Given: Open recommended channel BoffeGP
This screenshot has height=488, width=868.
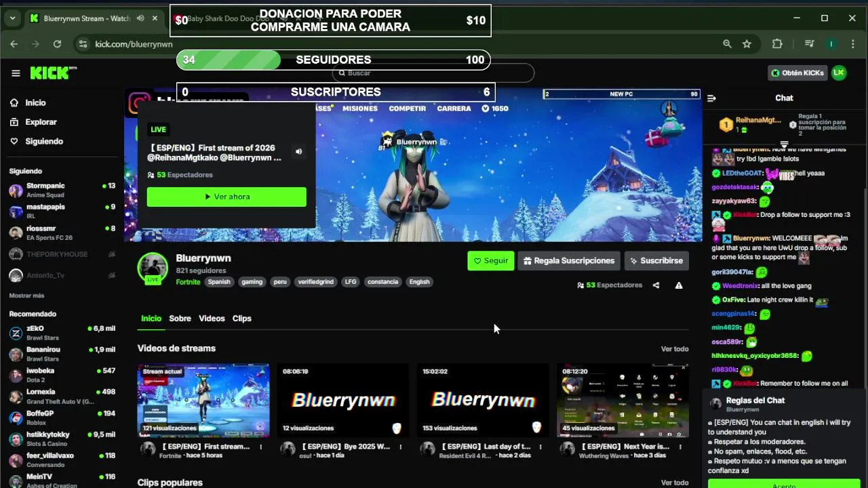Looking at the screenshot, I should pos(62,418).
